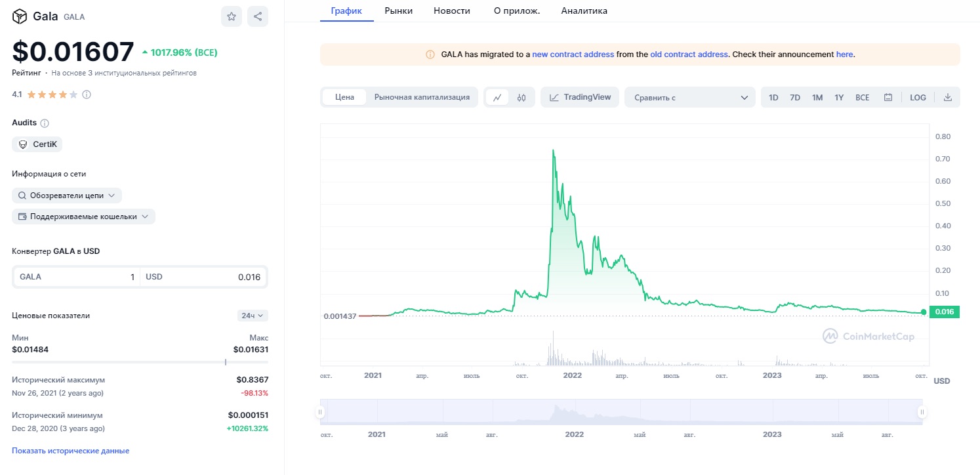
Task: Click the Gala logo icon
Action: [20, 16]
